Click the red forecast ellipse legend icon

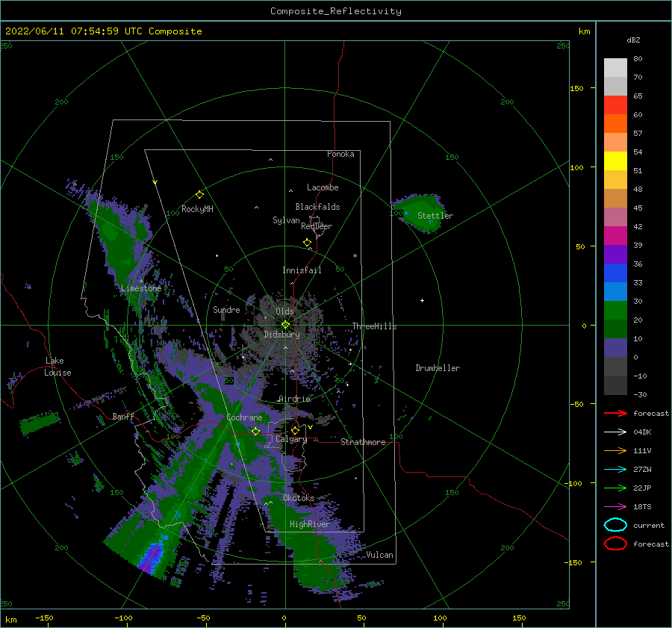pyautogui.click(x=615, y=543)
